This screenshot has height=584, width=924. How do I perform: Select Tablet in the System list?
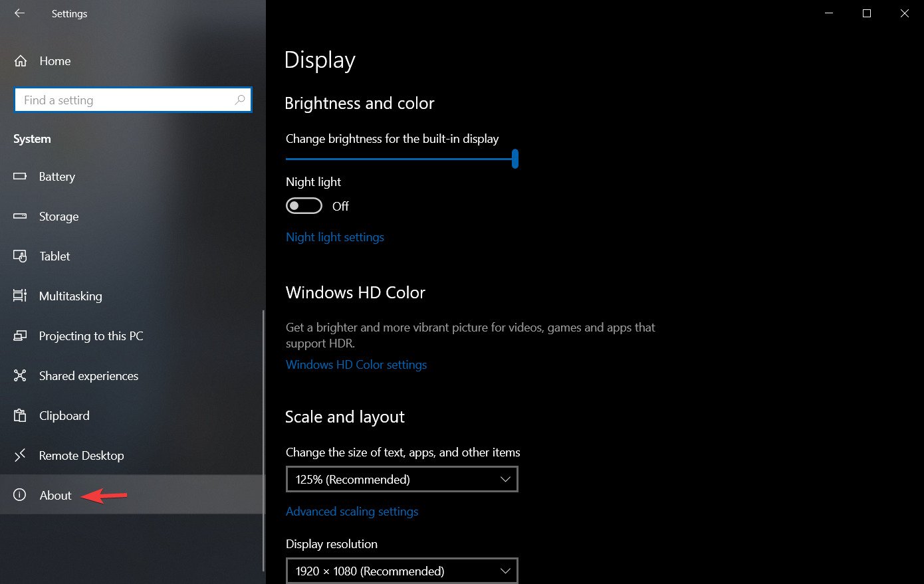tap(132, 256)
